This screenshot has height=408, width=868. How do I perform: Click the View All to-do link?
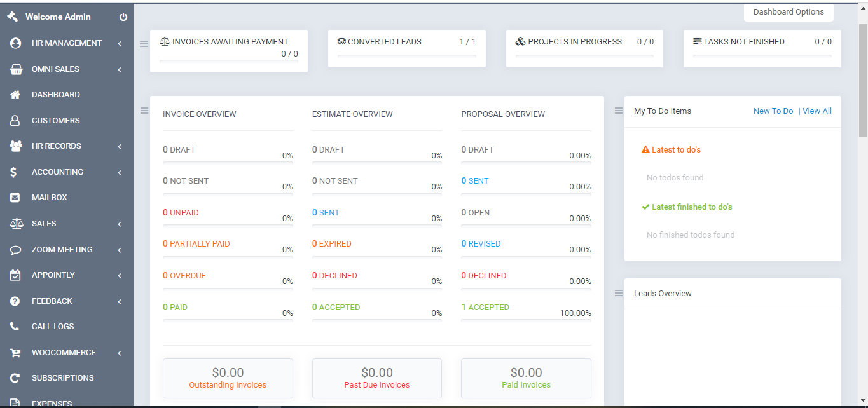coord(817,111)
